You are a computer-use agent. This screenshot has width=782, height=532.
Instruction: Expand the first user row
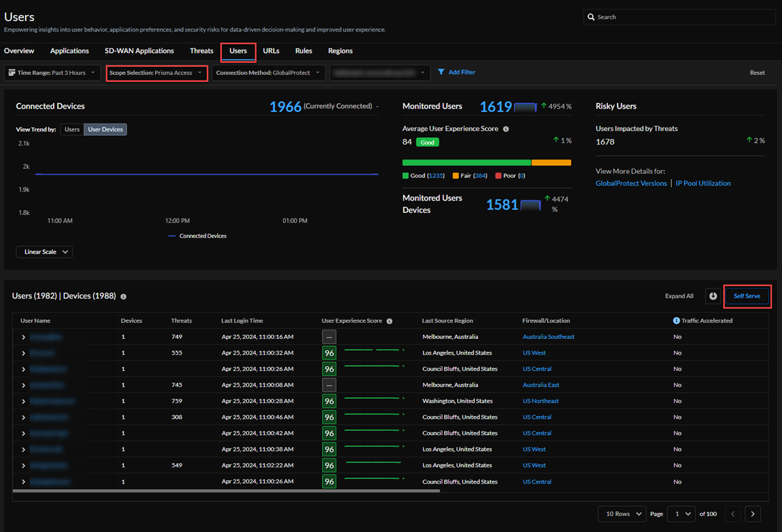click(x=23, y=337)
